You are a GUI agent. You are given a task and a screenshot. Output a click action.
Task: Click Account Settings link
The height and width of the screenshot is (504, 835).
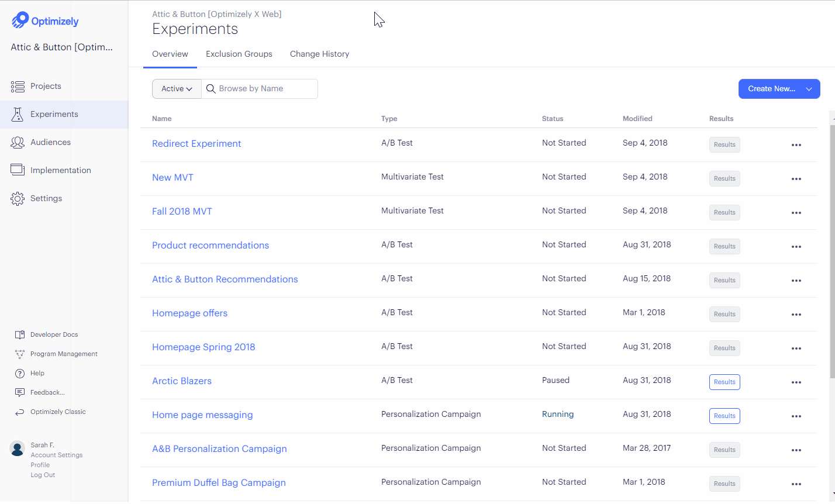(x=57, y=455)
